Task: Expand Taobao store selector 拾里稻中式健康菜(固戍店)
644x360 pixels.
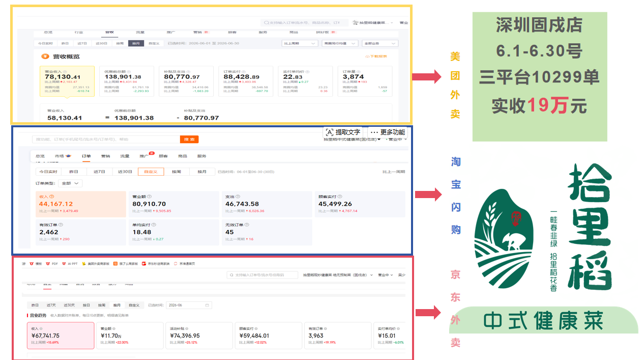Action: tap(352, 139)
